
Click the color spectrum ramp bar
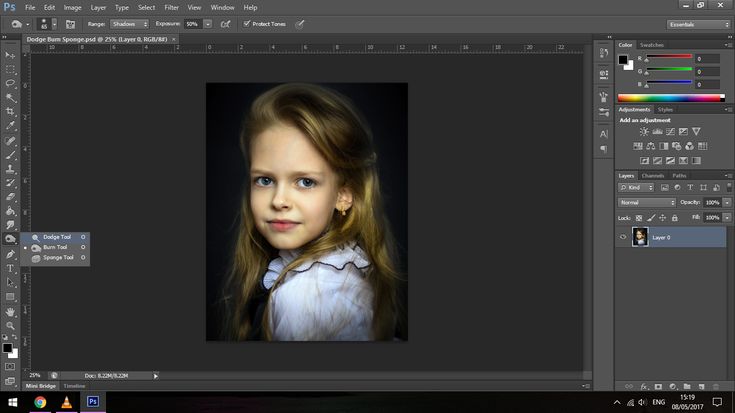point(670,98)
